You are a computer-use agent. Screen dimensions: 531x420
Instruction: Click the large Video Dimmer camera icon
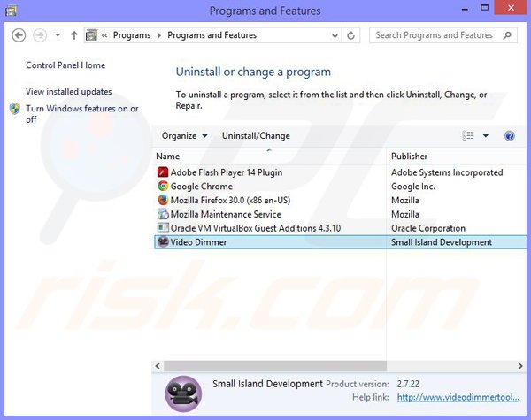(183, 394)
